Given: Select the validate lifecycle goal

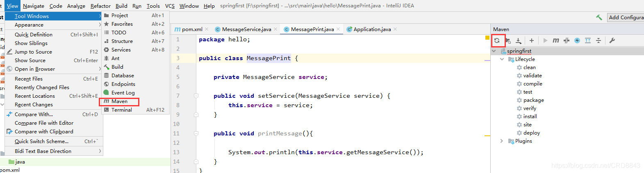Looking at the screenshot, I should 532,76.
